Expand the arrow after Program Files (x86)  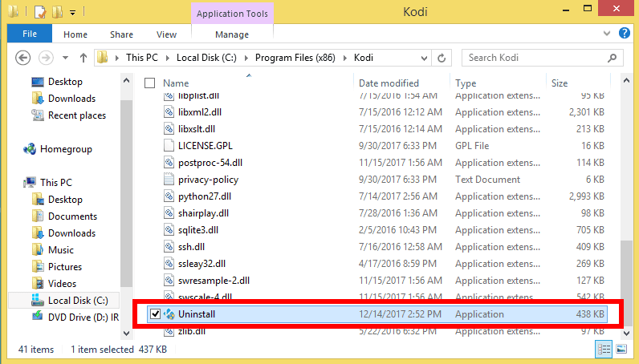(344, 58)
